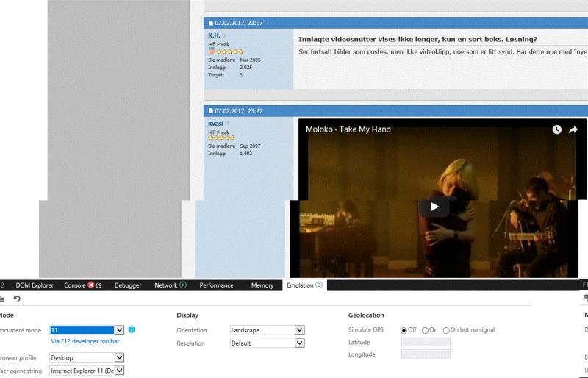Select On but no signal radio button
Viewport: 588px width, 378px height.
tap(446, 330)
